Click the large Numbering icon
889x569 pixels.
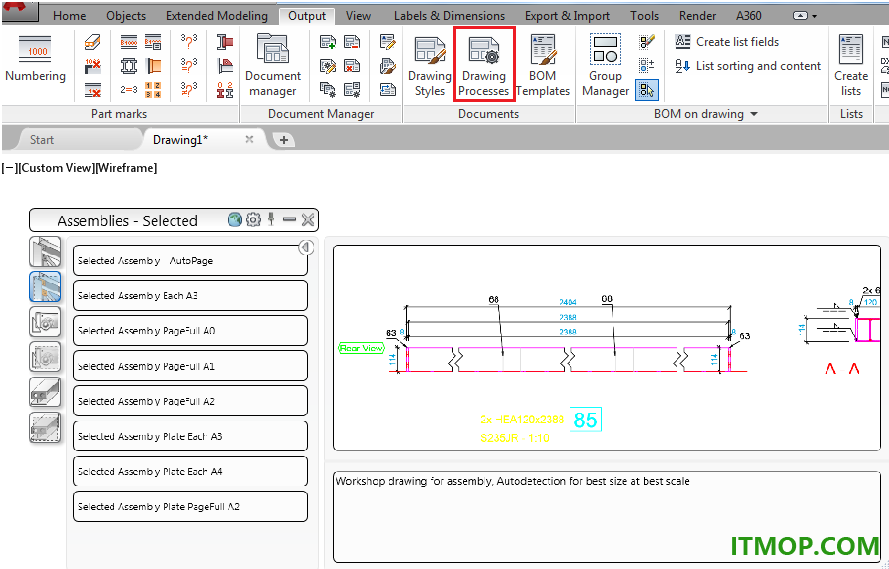[35, 50]
